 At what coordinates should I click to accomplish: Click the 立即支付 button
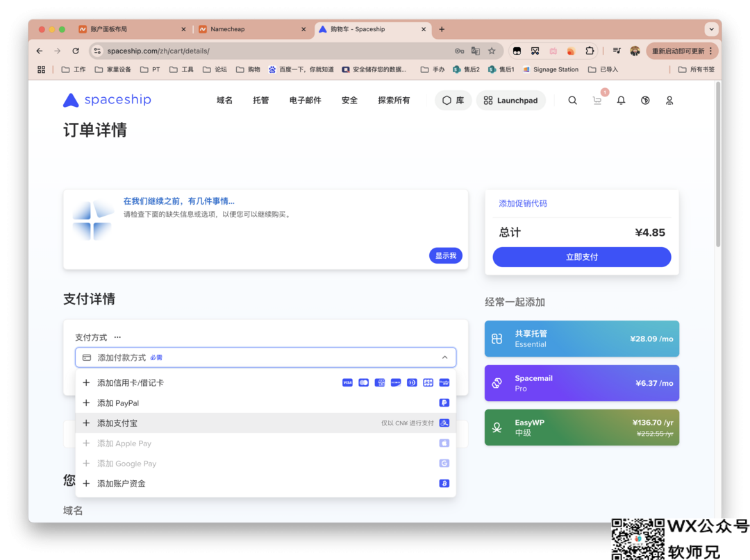(582, 257)
